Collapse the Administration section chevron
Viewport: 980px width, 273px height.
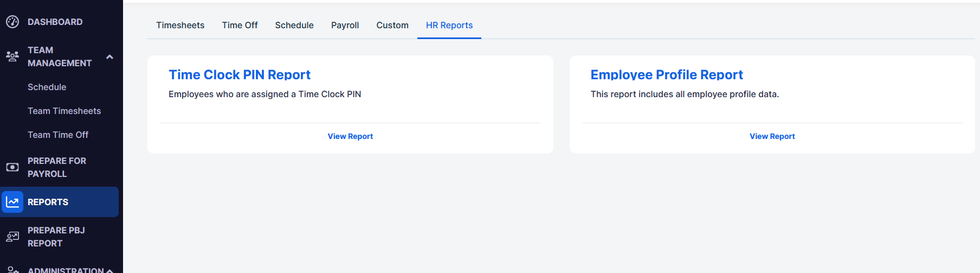point(109,270)
